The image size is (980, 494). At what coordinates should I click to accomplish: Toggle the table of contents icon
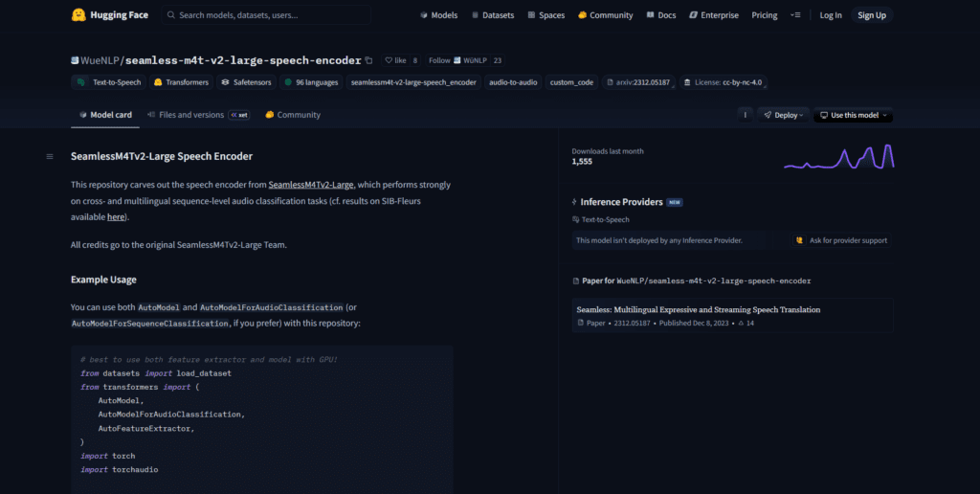click(x=50, y=156)
